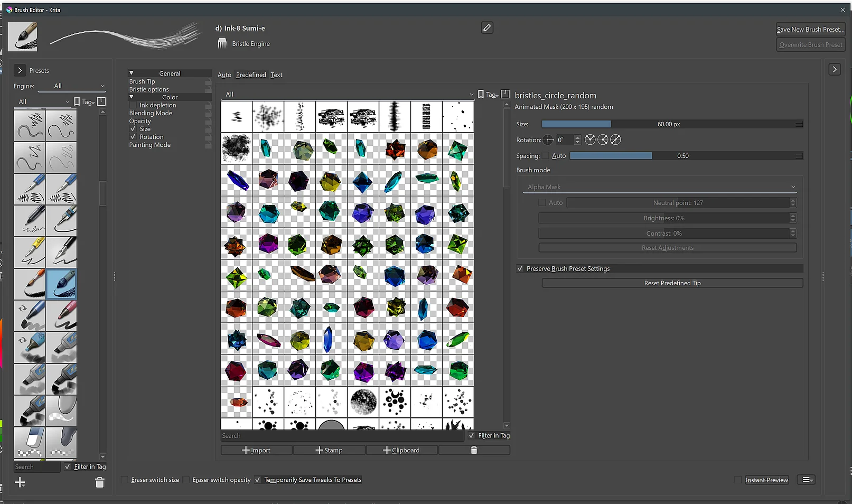This screenshot has height=504, width=852.
Task: Open the brush tip Tag bookmark icon
Action: [481, 95]
